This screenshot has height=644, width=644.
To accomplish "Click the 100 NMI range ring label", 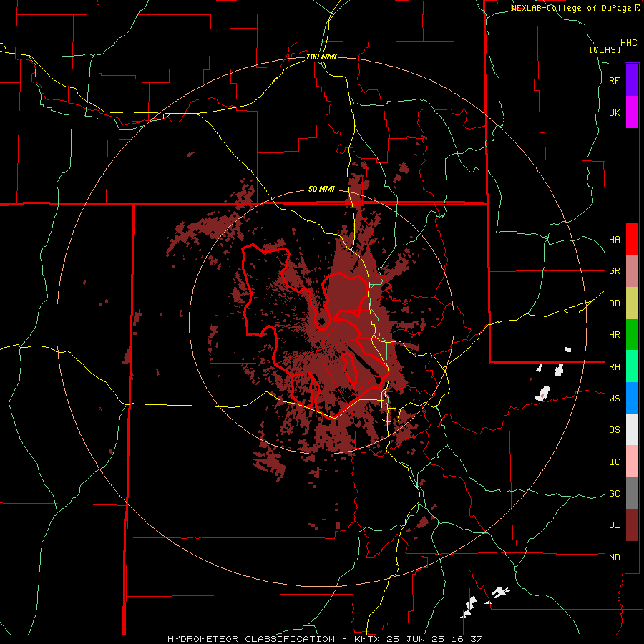I will (321, 57).
